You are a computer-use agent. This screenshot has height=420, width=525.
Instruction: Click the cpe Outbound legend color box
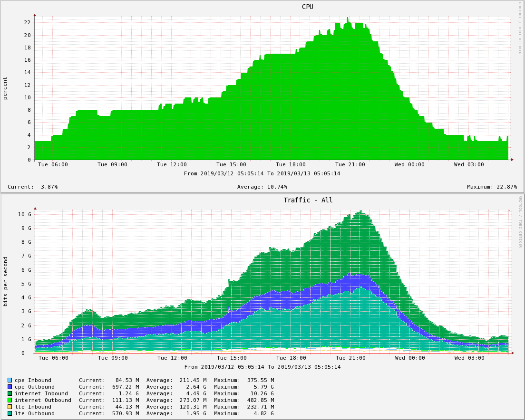click(x=10, y=387)
